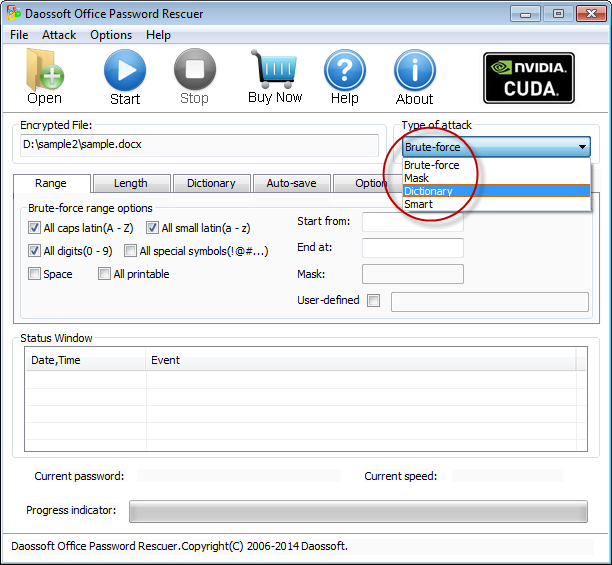Click the NVIDIA CUDA logo
The width and height of the screenshot is (612, 565).
click(x=529, y=78)
